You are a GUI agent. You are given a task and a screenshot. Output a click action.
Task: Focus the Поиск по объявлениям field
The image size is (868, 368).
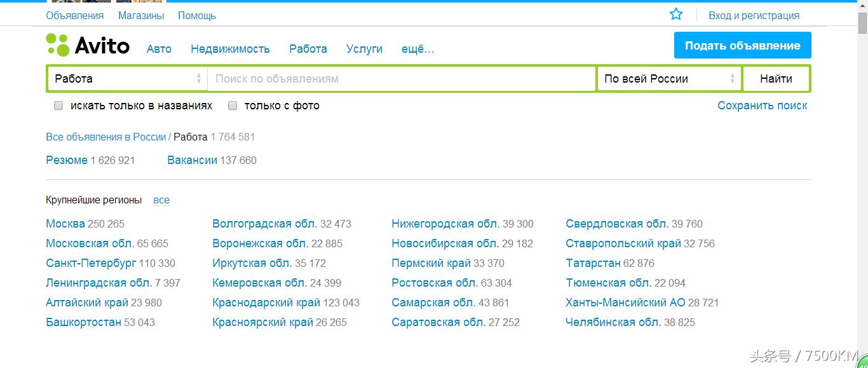pyautogui.click(x=402, y=79)
